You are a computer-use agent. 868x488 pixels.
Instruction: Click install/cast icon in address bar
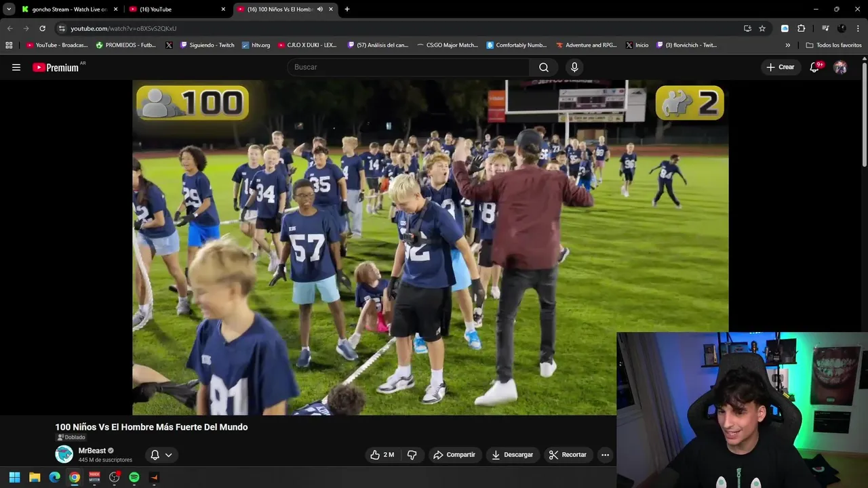coord(747,28)
